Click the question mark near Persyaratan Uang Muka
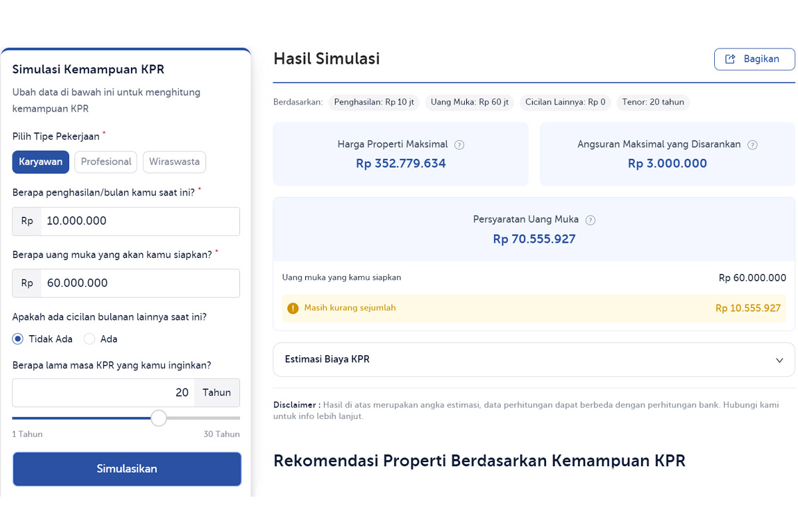798x532 pixels. click(x=591, y=219)
